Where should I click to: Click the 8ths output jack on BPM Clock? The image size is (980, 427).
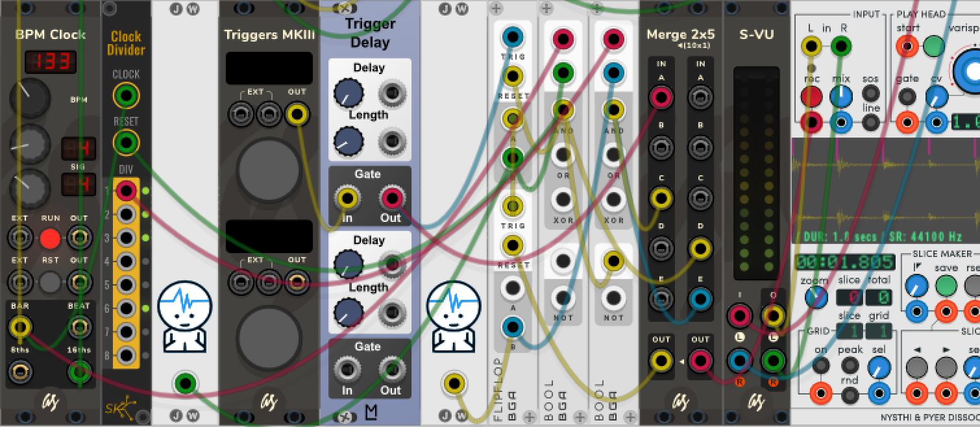[x=20, y=372]
